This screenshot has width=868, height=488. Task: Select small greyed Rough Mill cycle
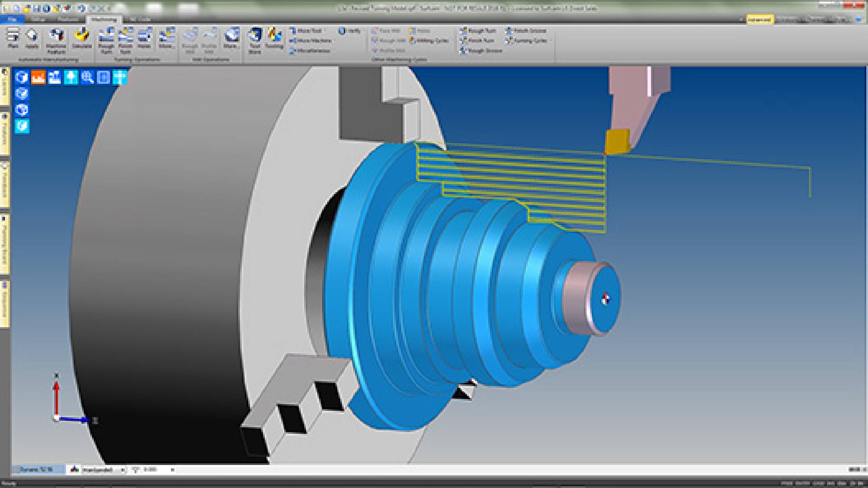(388, 41)
